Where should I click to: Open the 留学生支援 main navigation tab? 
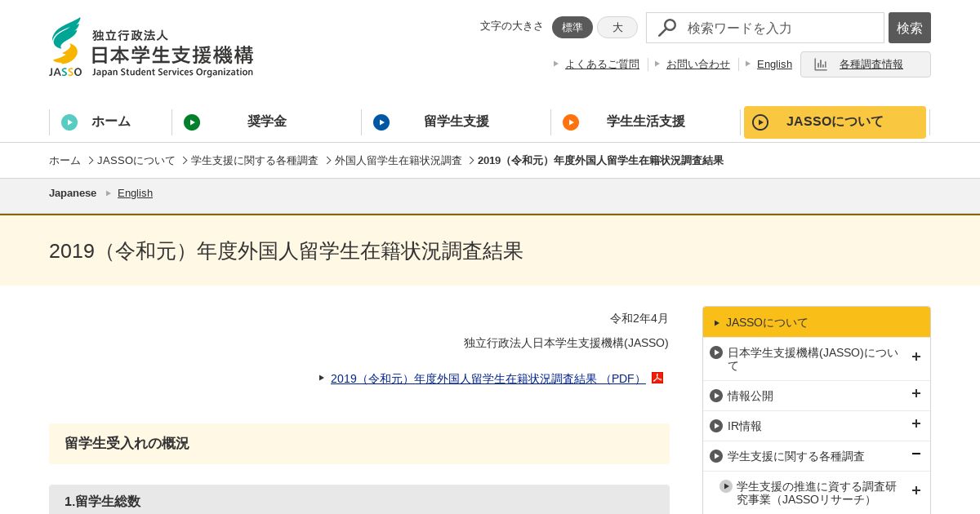(x=456, y=122)
